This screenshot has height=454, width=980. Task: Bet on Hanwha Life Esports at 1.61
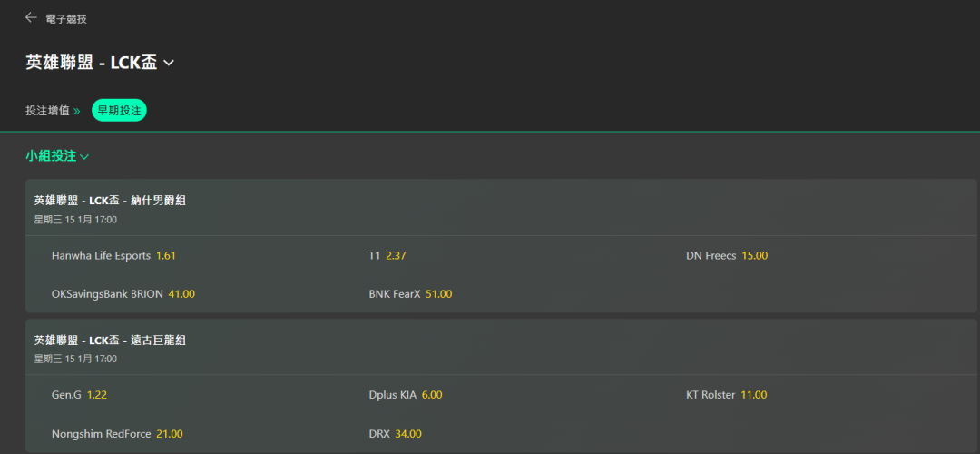tap(165, 255)
